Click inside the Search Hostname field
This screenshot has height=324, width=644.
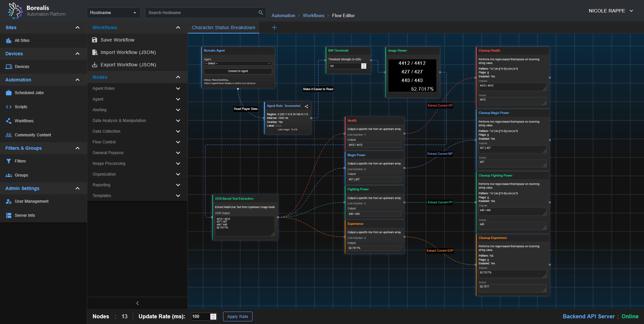(201, 12)
